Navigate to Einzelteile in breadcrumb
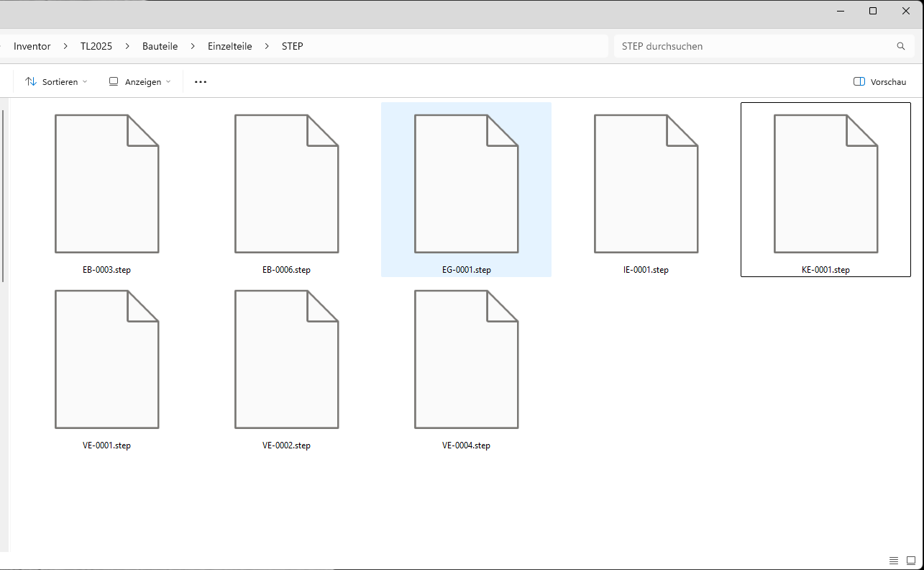The image size is (924, 570). pyautogui.click(x=230, y=46)
